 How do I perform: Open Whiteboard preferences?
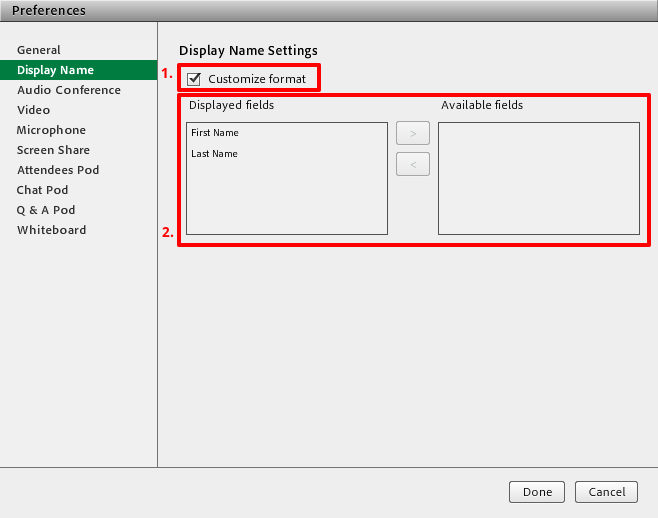(x=51, y=230)
